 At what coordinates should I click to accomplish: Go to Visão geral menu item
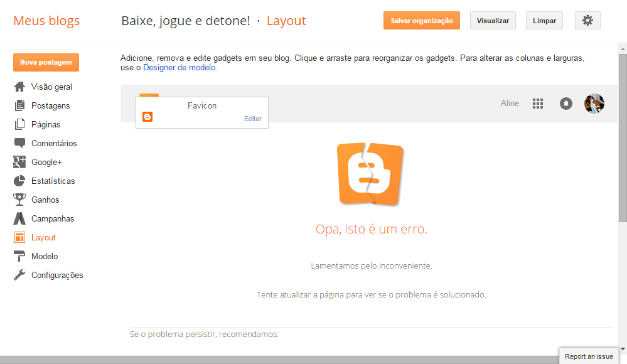pyautogui.click(x=51, y=87)
